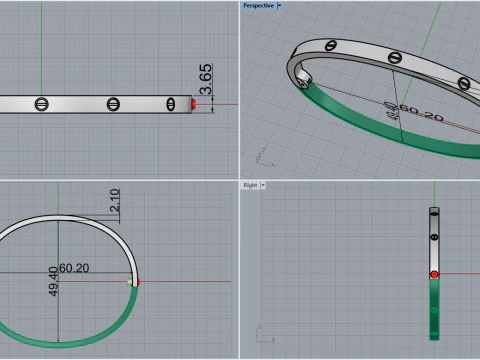Select the 3.65 dimension text

206,79
